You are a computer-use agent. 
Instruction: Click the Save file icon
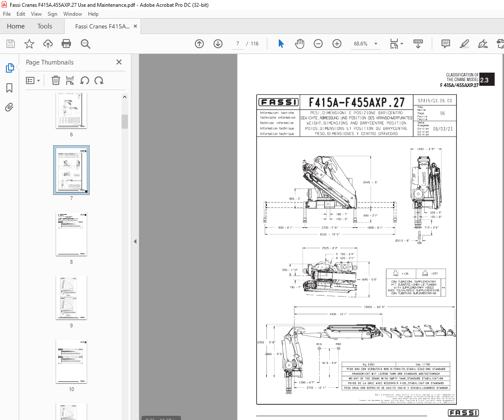tap(11, 44)
